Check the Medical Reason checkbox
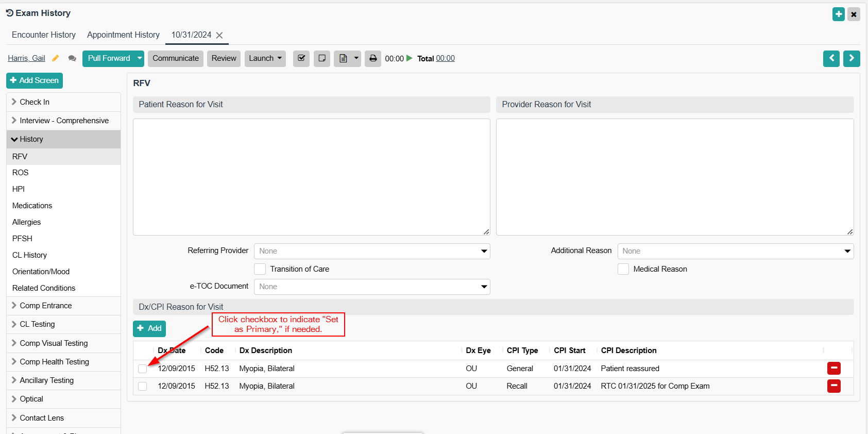This screenshot has width=868, height=434. pos(623,269)
